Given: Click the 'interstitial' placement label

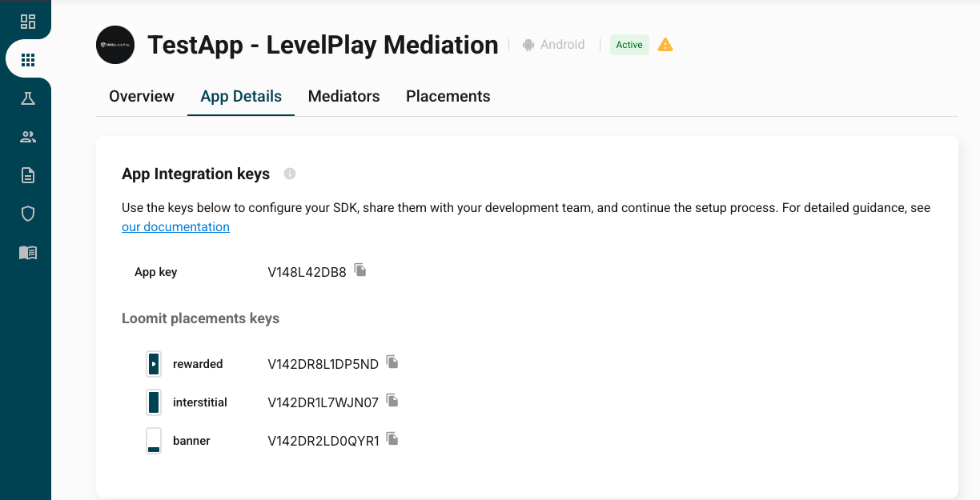Looking at the screenshot, I should [x=200, y=402].
